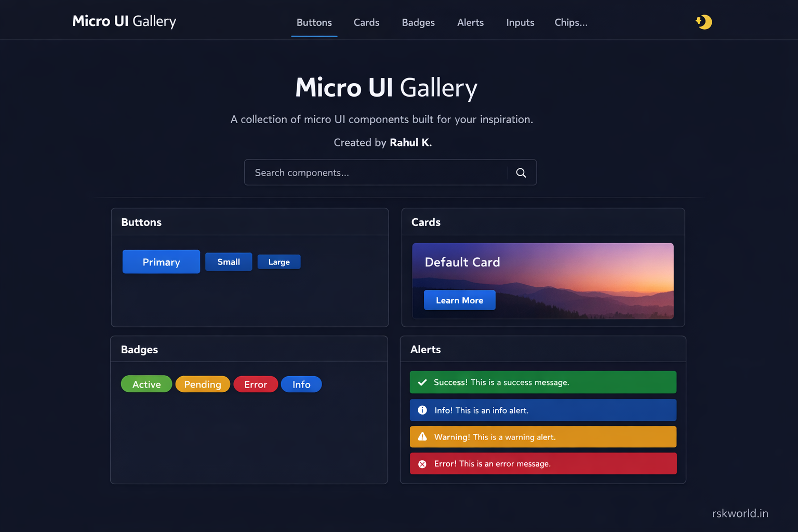Toggle the Pending badge
Image resolution: width=798 pixels, height=532 pixels.
pyautogui.click(x=203, y=384)
